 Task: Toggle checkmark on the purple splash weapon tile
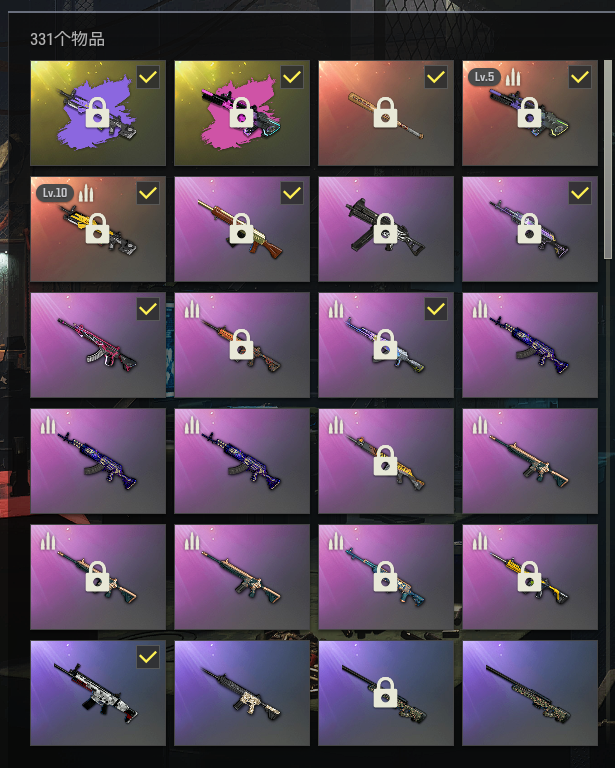point(148,77)
